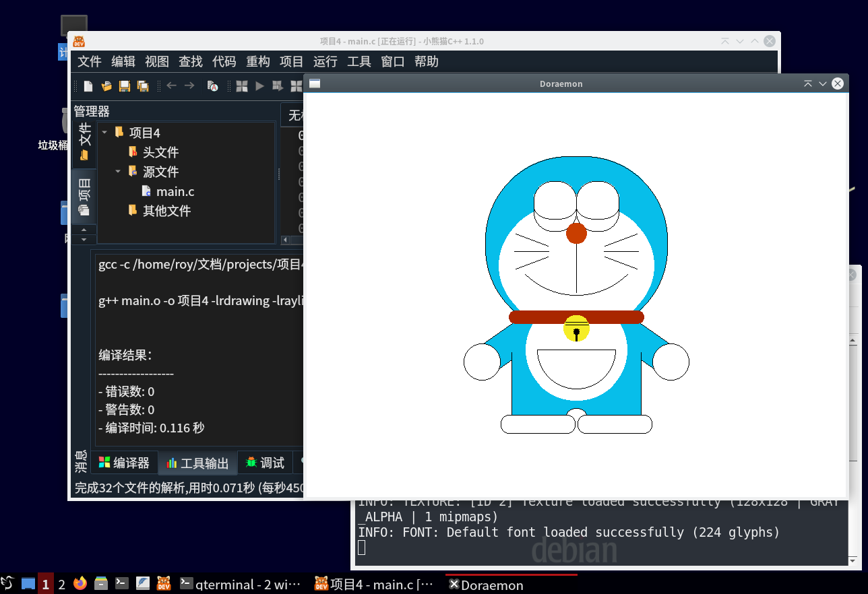Viewport: 868px width, 594px height.
Task: Click the 错误数: 0 line in output
Action: point(127,392)
